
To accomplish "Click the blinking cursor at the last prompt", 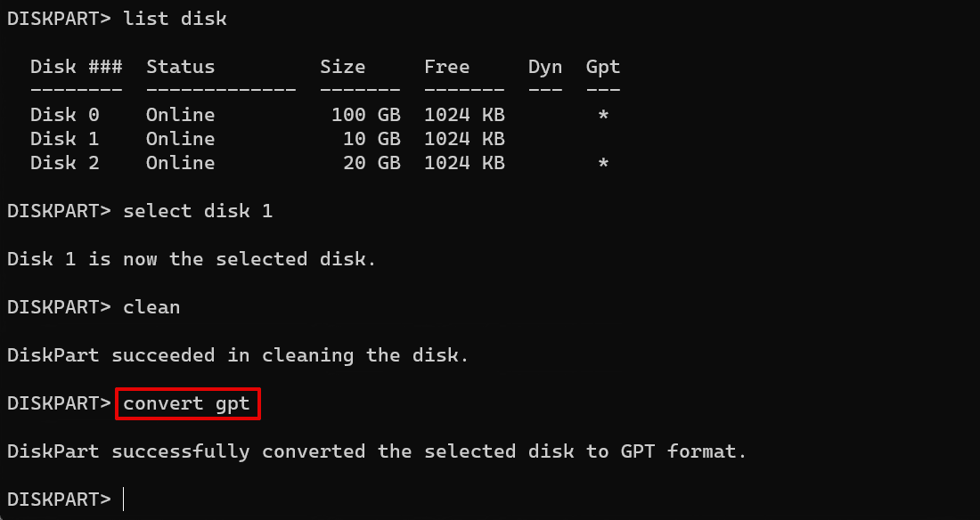I will pyautogui.click(x=124, y=500).
